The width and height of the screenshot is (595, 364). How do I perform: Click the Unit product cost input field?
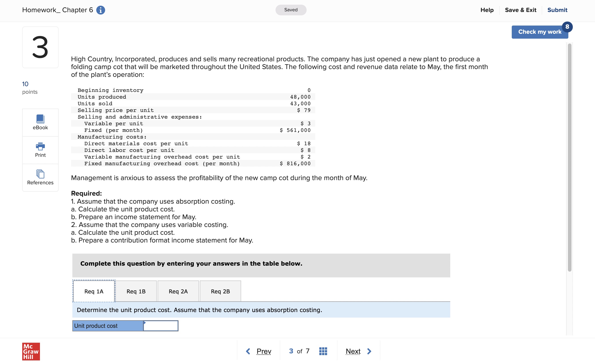161,326
